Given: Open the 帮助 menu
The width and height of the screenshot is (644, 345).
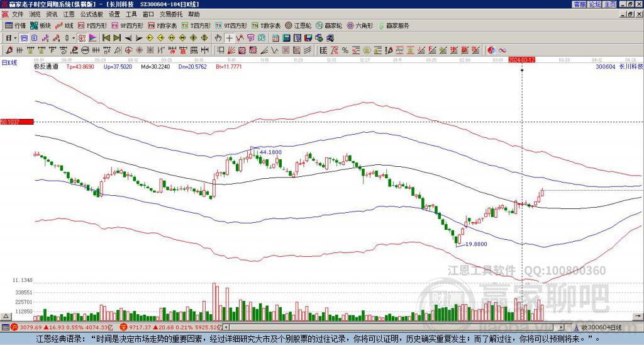Looking at the screenshot, I should [194, 14].
